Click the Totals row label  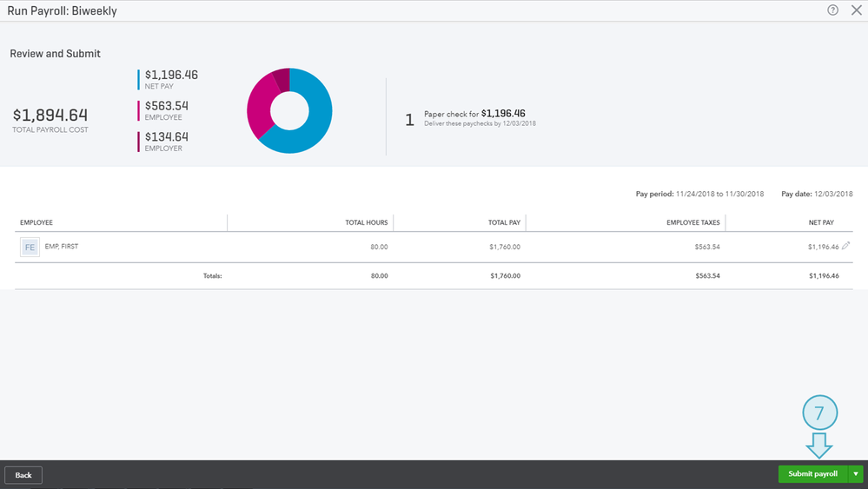coord(213,275)
